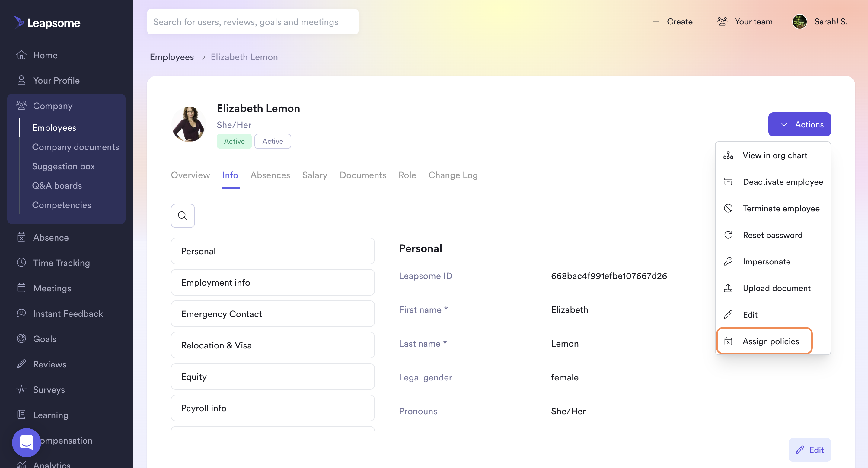Click the Instant Feedback chat icon
Screen dimensions: 868x468
click(x=21, y=313)
